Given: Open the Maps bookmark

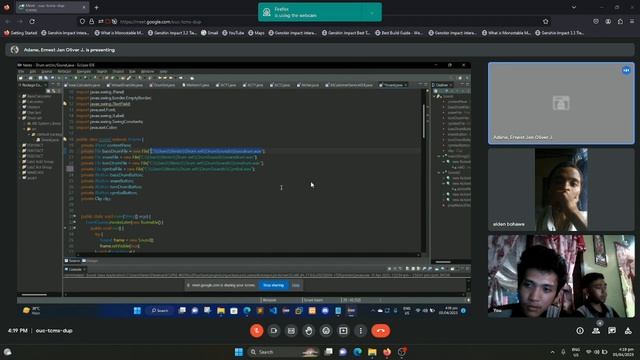Looking at the screenshot, I should point(257,33).
